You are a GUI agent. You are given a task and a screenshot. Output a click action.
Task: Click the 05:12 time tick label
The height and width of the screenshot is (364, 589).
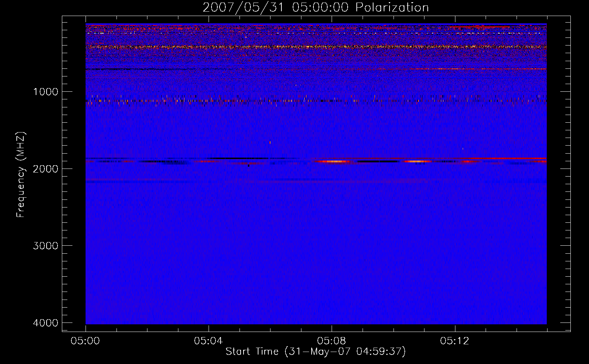click(455, 341)
